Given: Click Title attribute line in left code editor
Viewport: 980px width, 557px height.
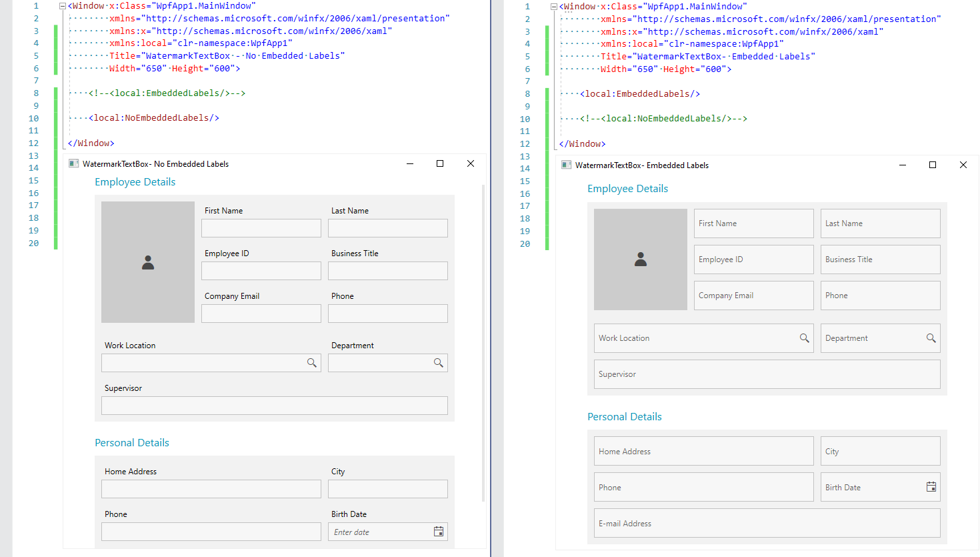Looking at the screenshot, I should point(227,56).
